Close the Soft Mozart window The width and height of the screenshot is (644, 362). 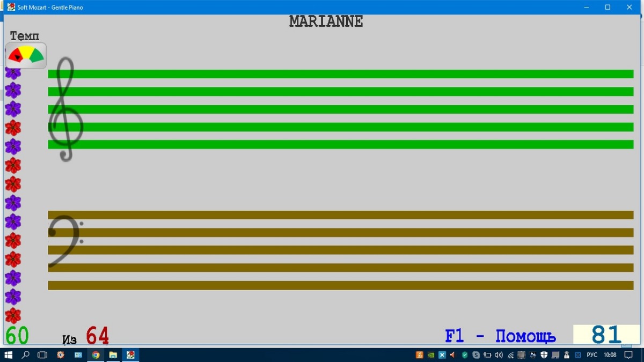coord(630,7)
